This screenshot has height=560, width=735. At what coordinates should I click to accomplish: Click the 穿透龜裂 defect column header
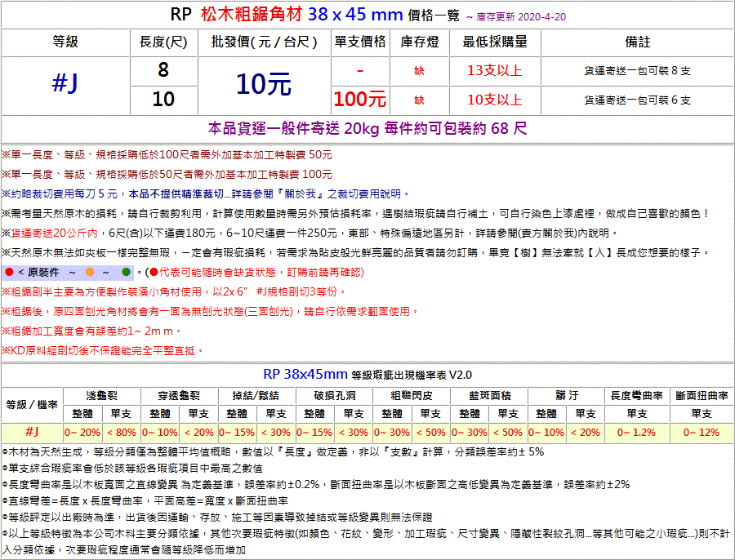point(179,396)
